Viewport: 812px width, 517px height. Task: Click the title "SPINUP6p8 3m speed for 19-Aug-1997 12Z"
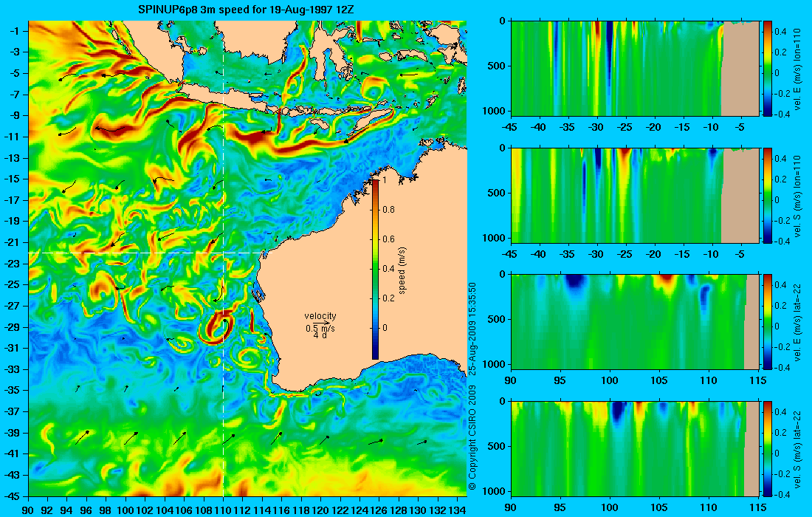[x=246, y=10]
